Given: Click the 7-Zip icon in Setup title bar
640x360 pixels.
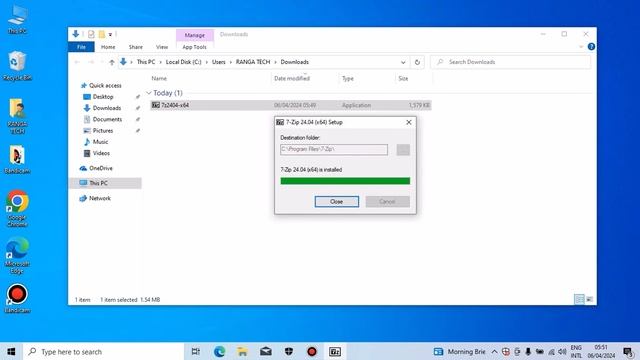Looking at the screenshot, I should click(x=280, y=122).
